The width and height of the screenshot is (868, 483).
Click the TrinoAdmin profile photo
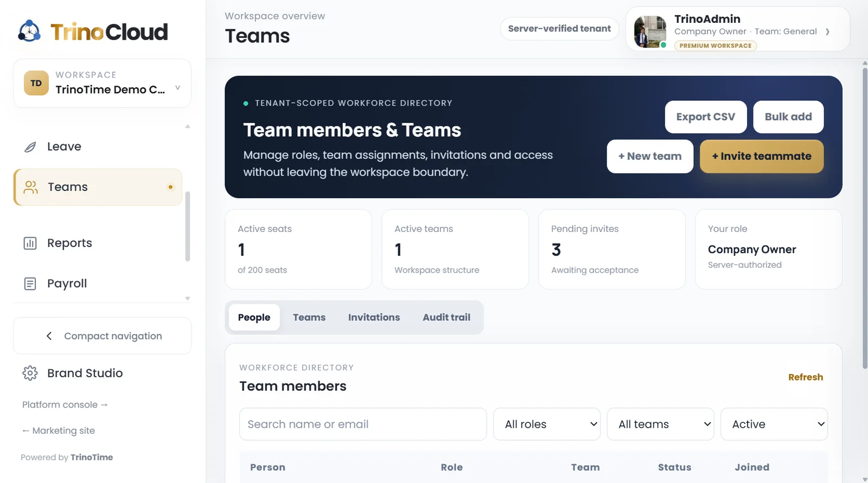[650, 31]
